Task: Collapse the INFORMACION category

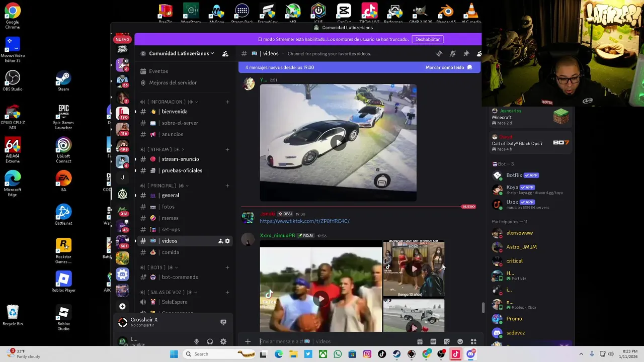Action: [x=169, y=102]
